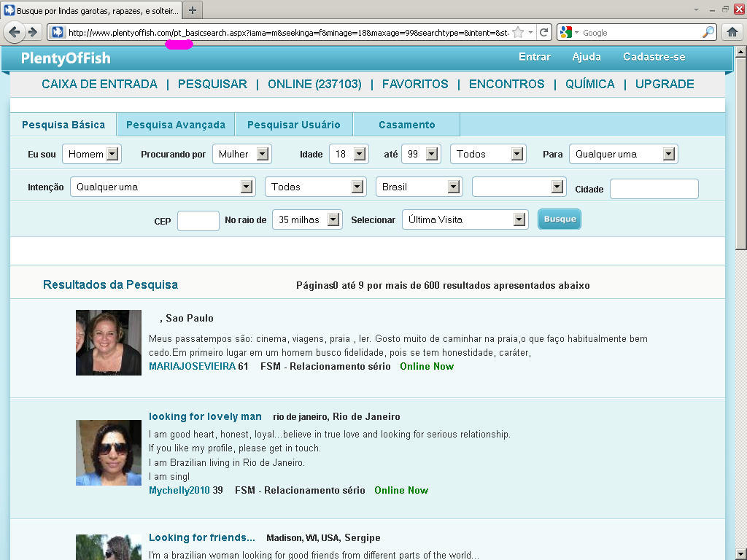
Task: Click the Google search input box
Action: tap(640, 32)
